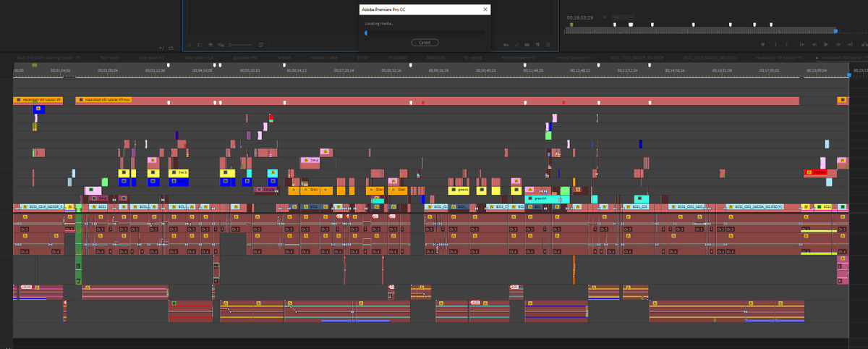Screen dimensions: 868x349
Task: Close the Adobe Premiere Pro CC dialog
Action: [x=485, y=9]
